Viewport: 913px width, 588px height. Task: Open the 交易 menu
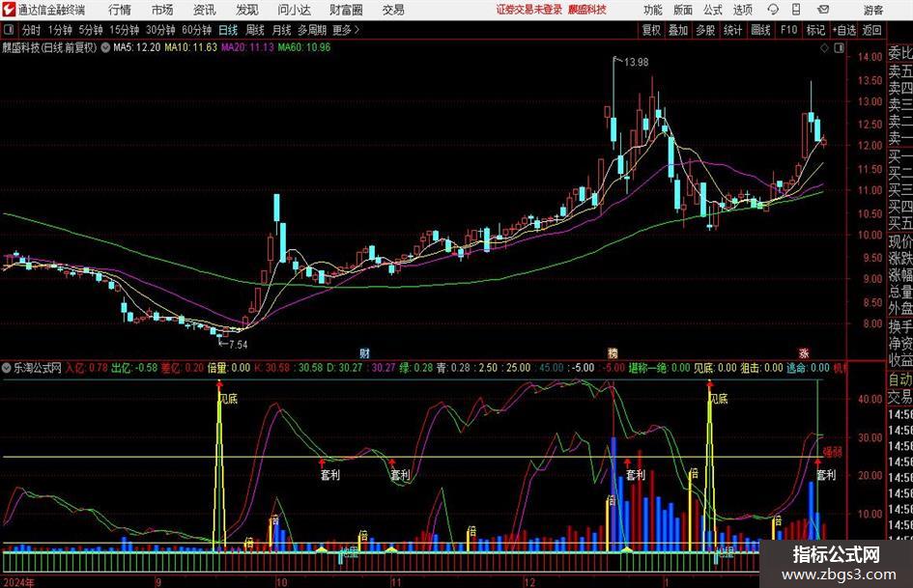(393, 10)
